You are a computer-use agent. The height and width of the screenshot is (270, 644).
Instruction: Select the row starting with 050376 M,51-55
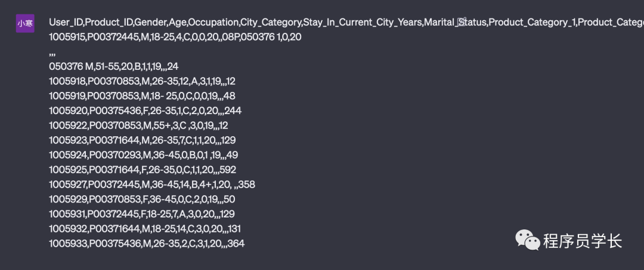point(113,66)
